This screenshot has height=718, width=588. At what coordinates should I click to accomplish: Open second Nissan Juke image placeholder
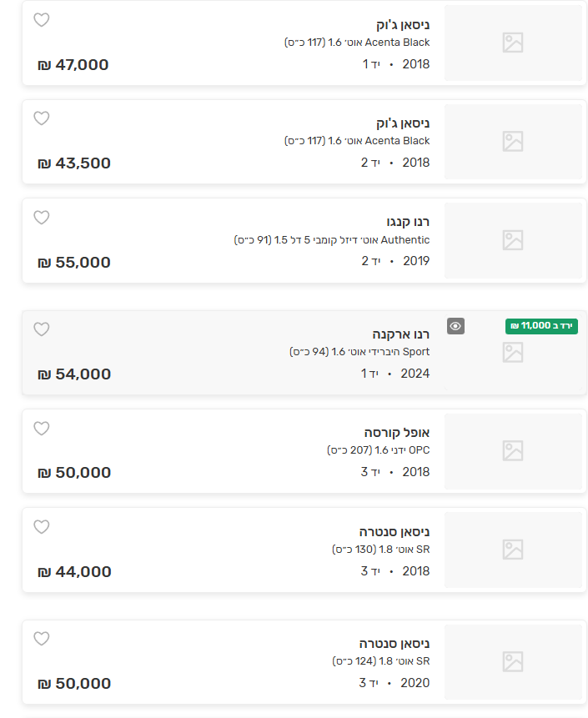tap(513, 141)
